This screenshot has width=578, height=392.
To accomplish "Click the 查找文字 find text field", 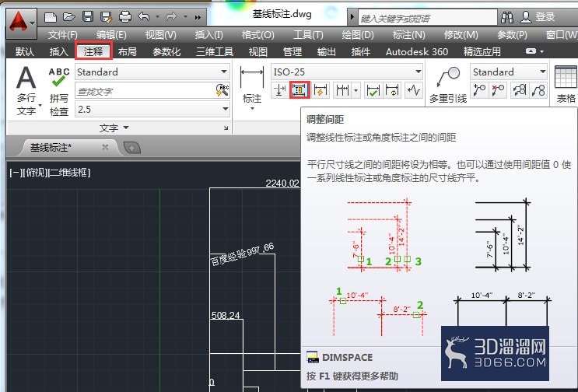I will point(144,91).
